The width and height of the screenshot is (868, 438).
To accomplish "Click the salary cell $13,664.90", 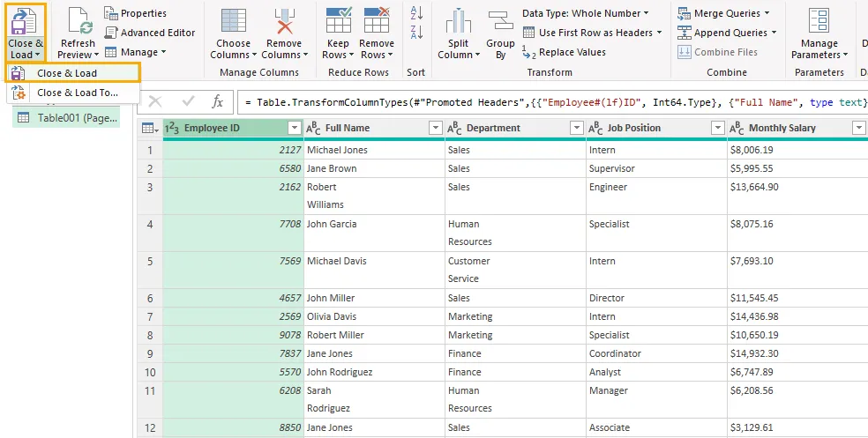I will 797,197.
